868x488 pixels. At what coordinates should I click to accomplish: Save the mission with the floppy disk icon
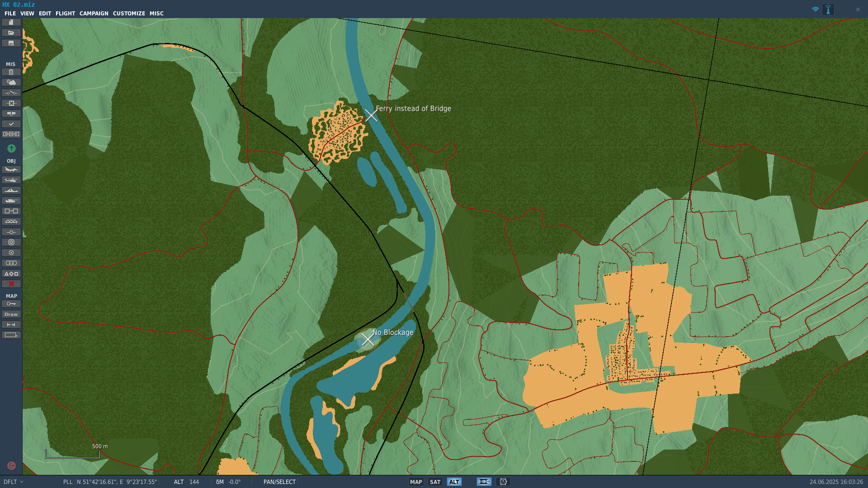(11, 43)
